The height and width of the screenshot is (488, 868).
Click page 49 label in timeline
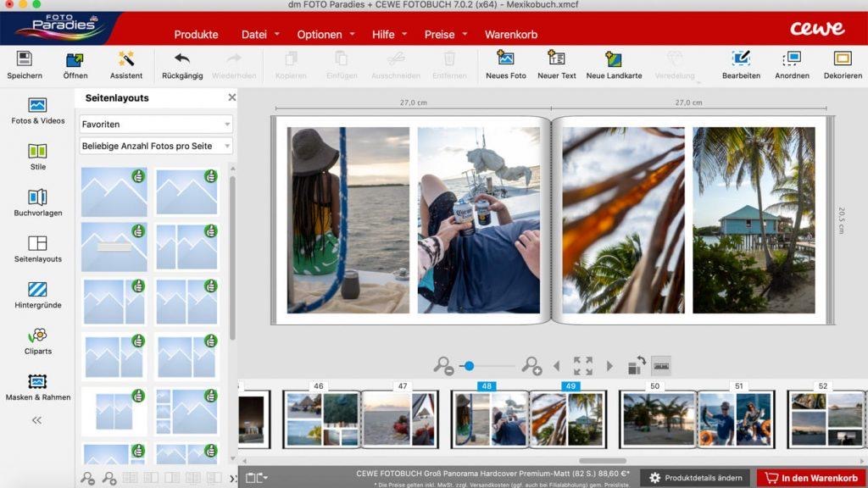570,386
